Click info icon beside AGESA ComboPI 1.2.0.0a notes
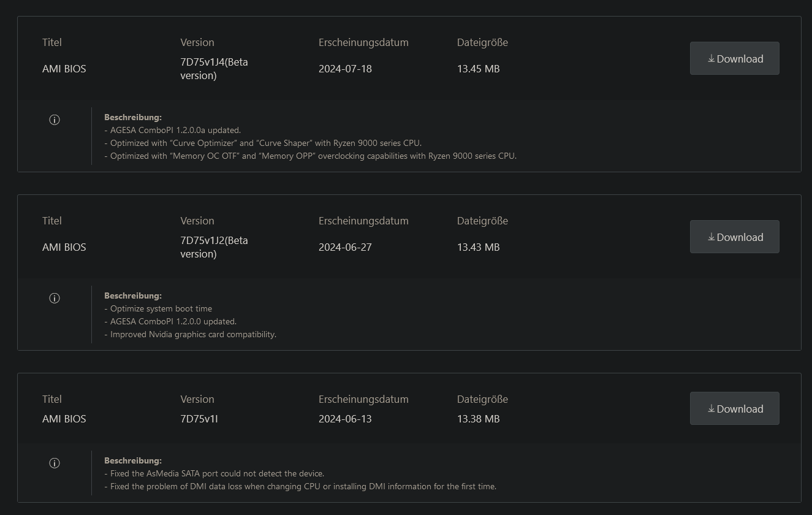The image size is (812, 515). 55,120
